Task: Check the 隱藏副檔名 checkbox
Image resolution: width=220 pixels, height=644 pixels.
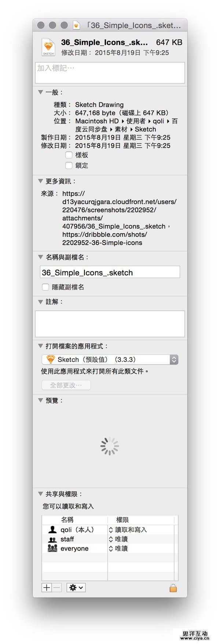Action: pos(45,287)
